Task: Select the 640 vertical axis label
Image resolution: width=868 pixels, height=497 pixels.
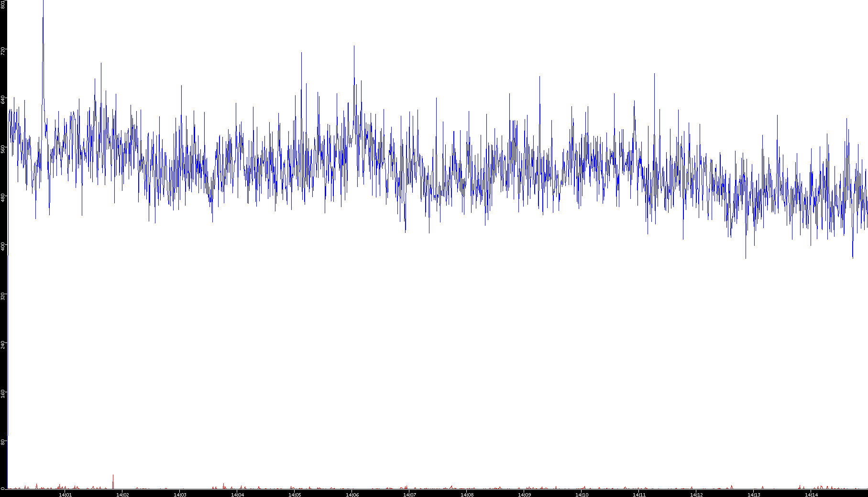Action: point(3,99)
